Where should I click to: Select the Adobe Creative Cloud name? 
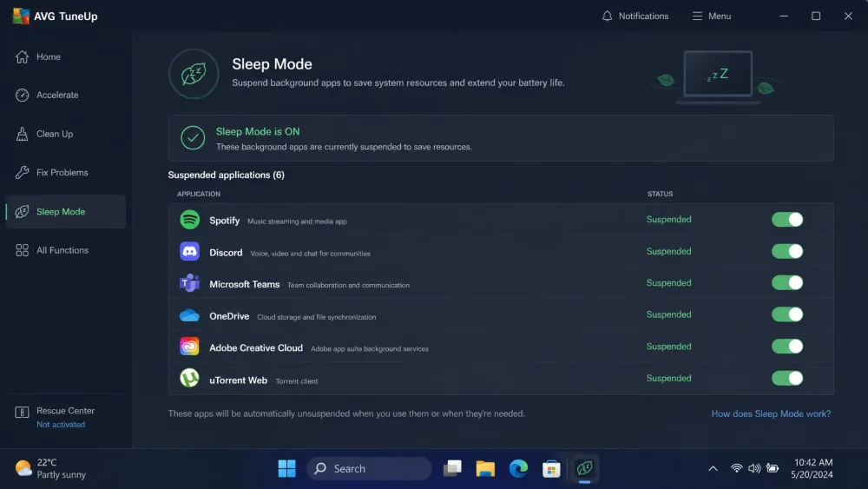(x=256, y=347)
